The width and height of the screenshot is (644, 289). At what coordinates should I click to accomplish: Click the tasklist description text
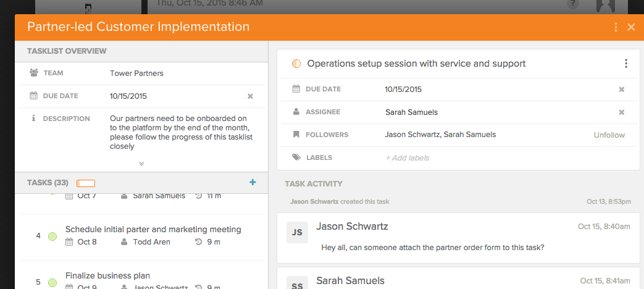181,133
